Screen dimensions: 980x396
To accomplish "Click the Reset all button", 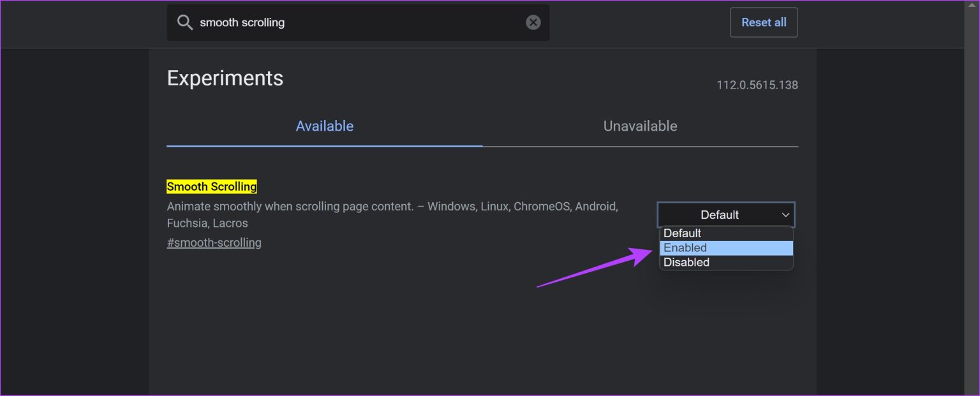I will (764, 22).
